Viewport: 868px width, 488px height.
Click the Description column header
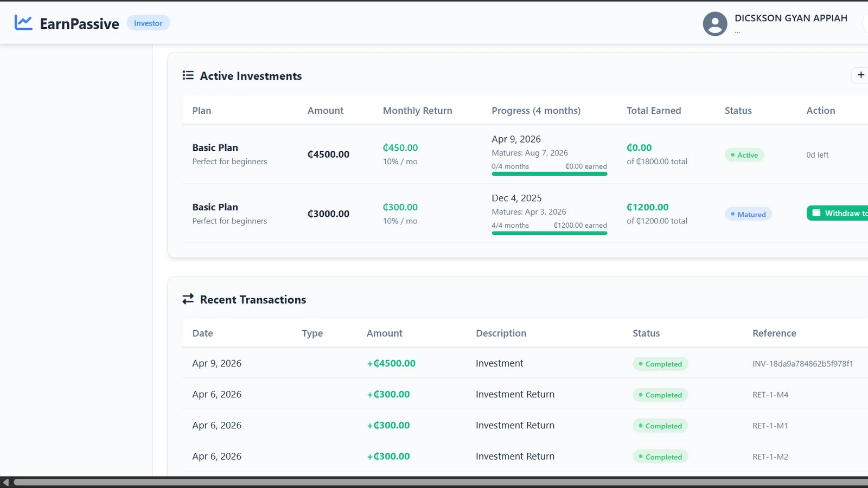pos(501,333)
